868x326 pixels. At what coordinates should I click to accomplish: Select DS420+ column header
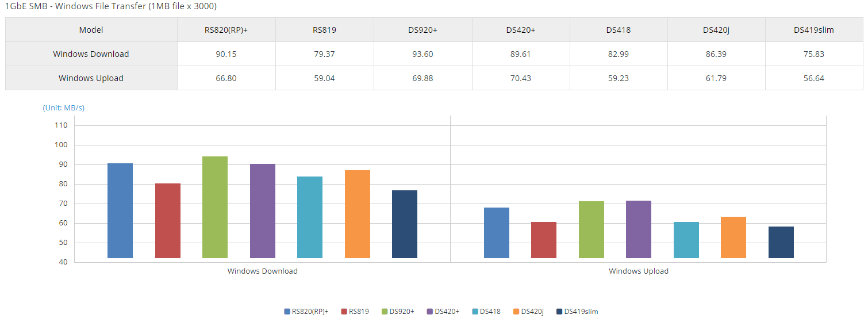click(x=521, y=30)
